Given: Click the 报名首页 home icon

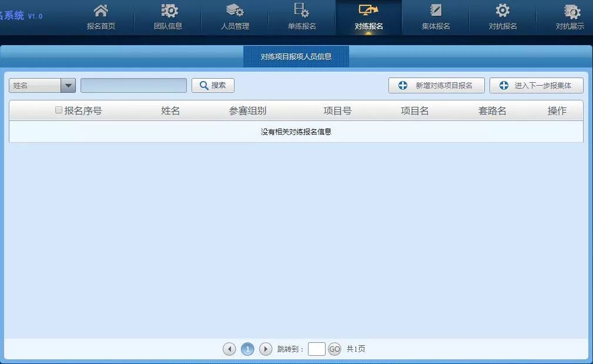Looking at the screenshot, I should [x=101, y=11].
